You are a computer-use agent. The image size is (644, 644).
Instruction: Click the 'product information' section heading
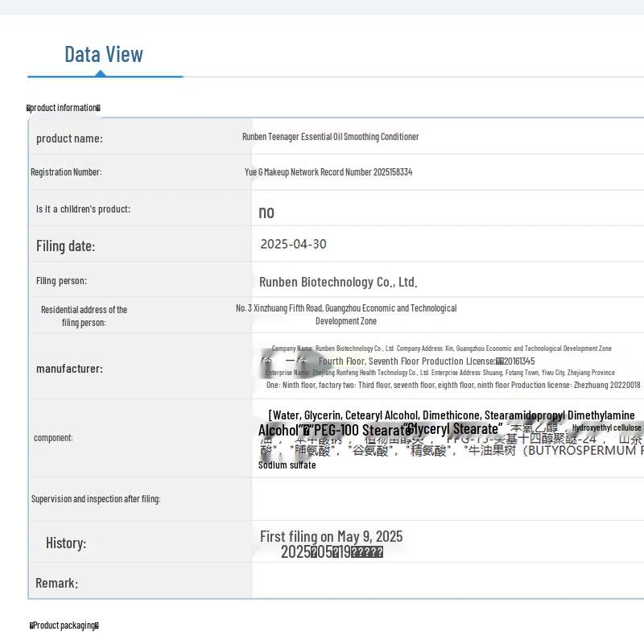point(64,108)
